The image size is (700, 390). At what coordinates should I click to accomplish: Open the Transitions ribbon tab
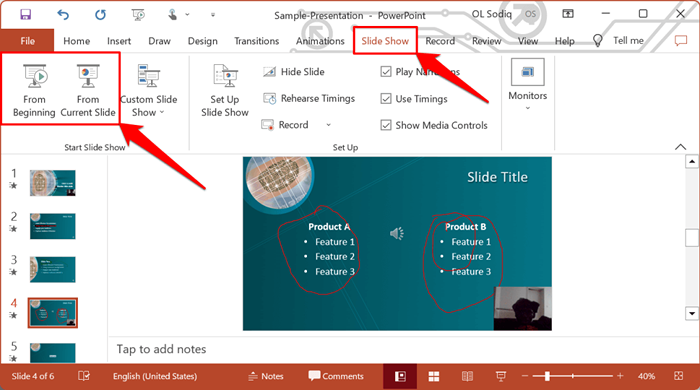257,41
